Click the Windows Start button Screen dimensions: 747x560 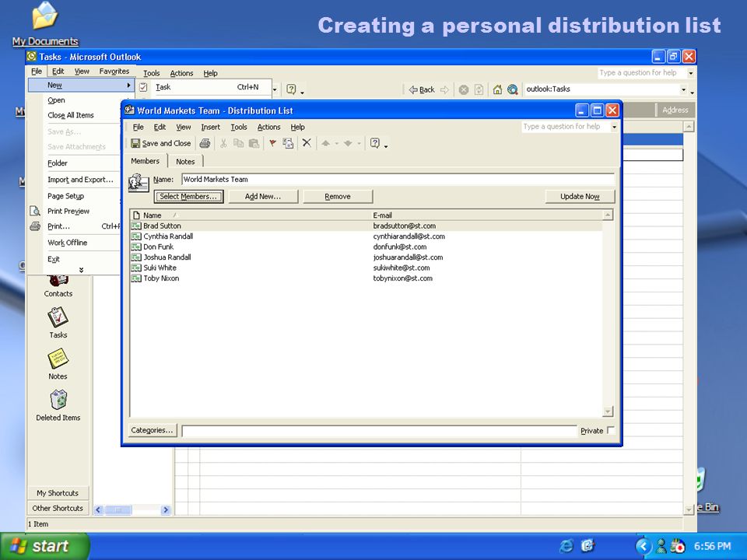click(x=45, y=546)
